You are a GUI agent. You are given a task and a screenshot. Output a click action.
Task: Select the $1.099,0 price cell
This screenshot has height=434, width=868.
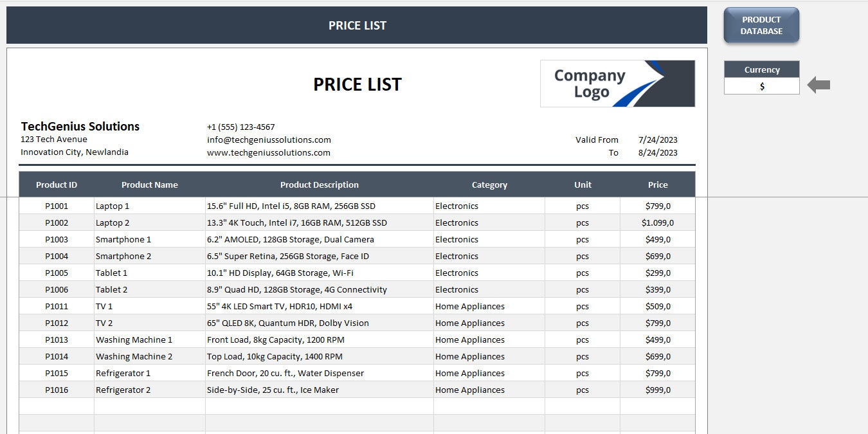(658, 222)
